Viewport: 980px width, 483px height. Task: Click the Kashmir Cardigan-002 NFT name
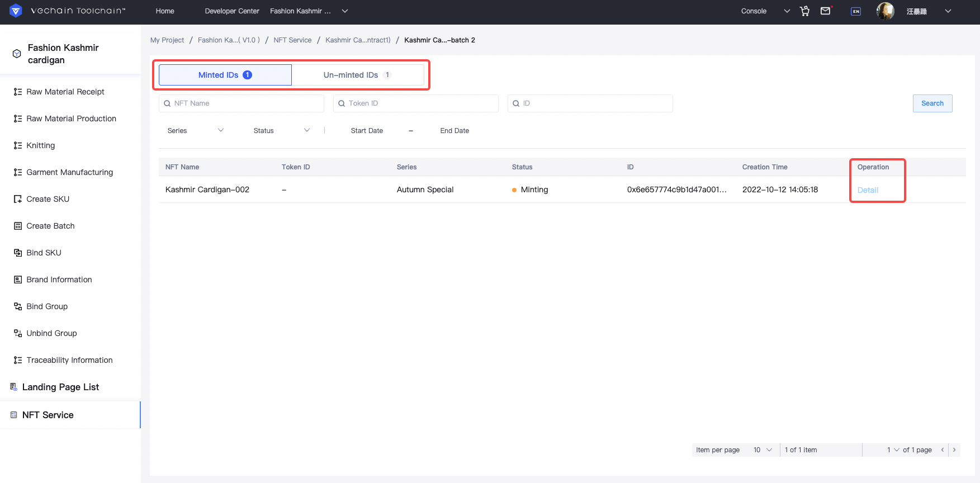pos(207,190)
